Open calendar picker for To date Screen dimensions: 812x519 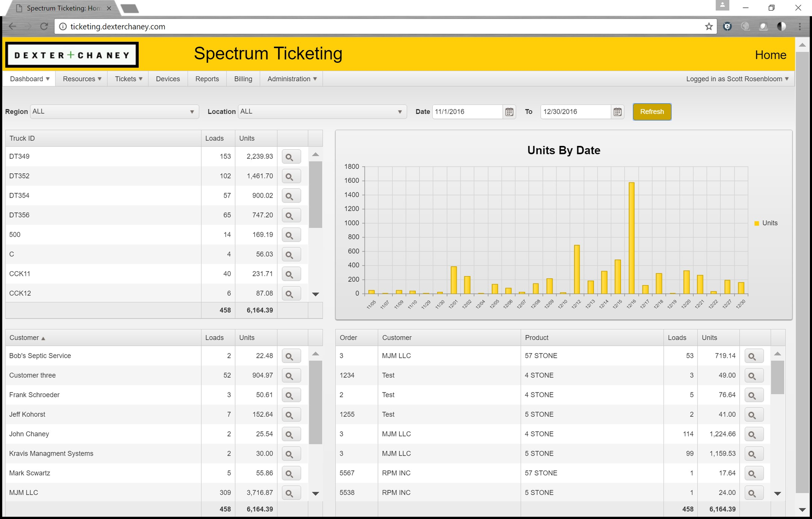tap(617, 112)
